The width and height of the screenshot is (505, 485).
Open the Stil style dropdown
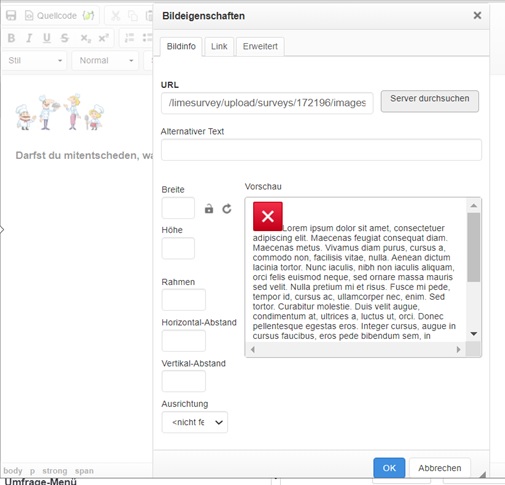point(35,60)
